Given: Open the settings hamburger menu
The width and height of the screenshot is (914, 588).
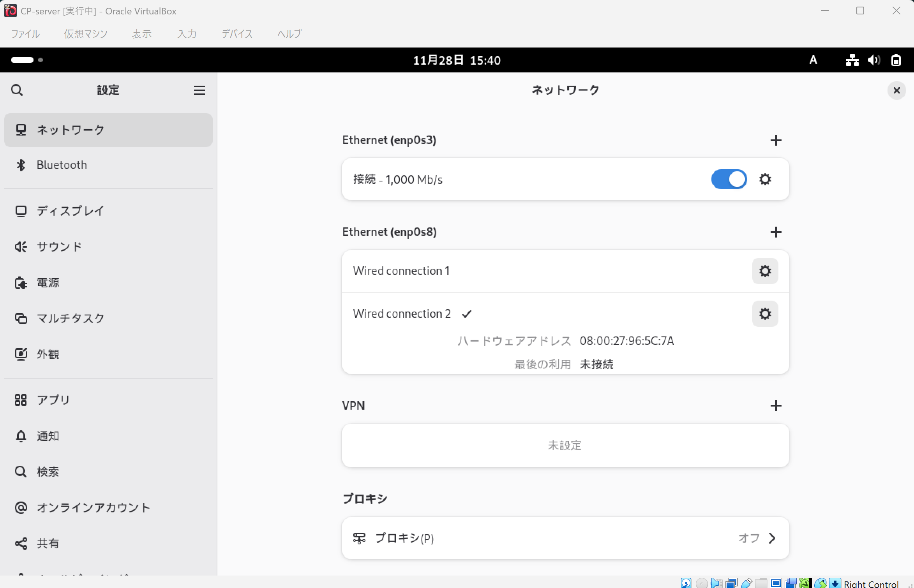Looking at the screenshot, I should (199, 90).
